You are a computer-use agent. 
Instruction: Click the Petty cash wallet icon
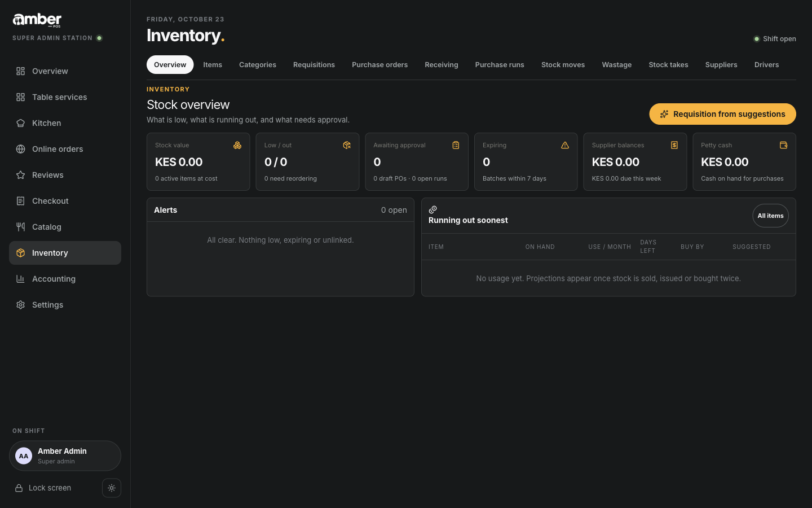click(x=783, y=145)
